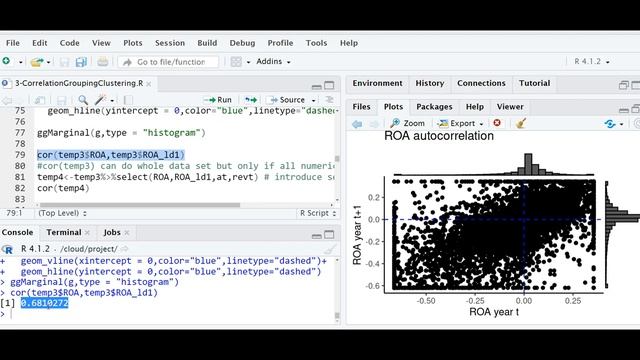This screenshot has width=640, height=360.
Task: Clear all plots using the broom icon
Action: click(x=520, y=123)
